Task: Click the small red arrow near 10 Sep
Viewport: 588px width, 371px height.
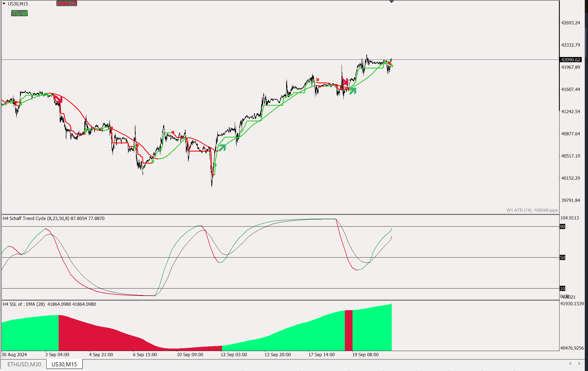Action: pos(173,132)
